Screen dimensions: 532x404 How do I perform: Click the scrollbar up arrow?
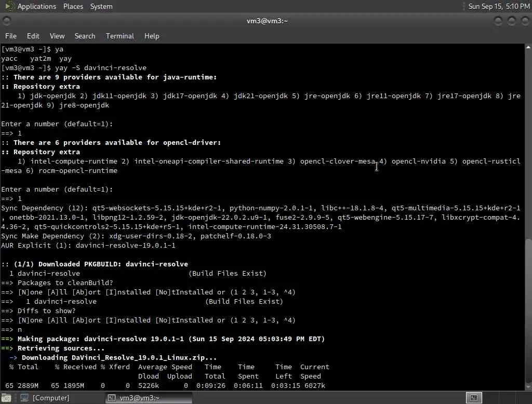point(528,47)
